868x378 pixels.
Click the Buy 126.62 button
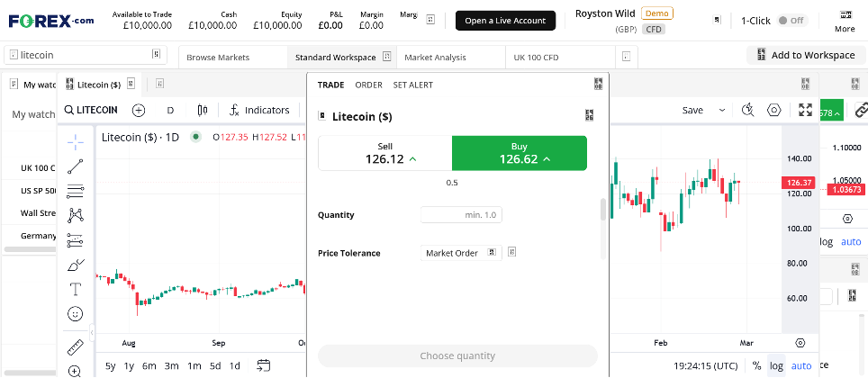[520, 153]
